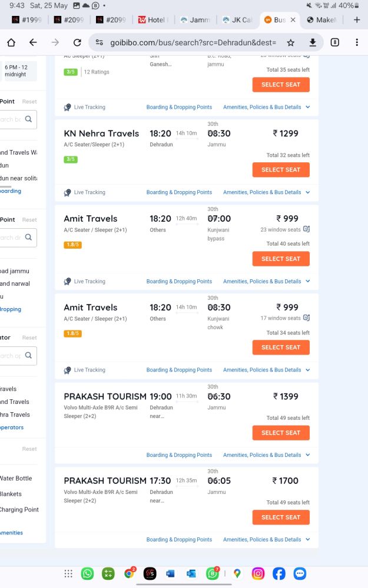Screen dimensions: 368x588
Task: Tap the Chrome home icon
Action: click(x=11, y=42)
